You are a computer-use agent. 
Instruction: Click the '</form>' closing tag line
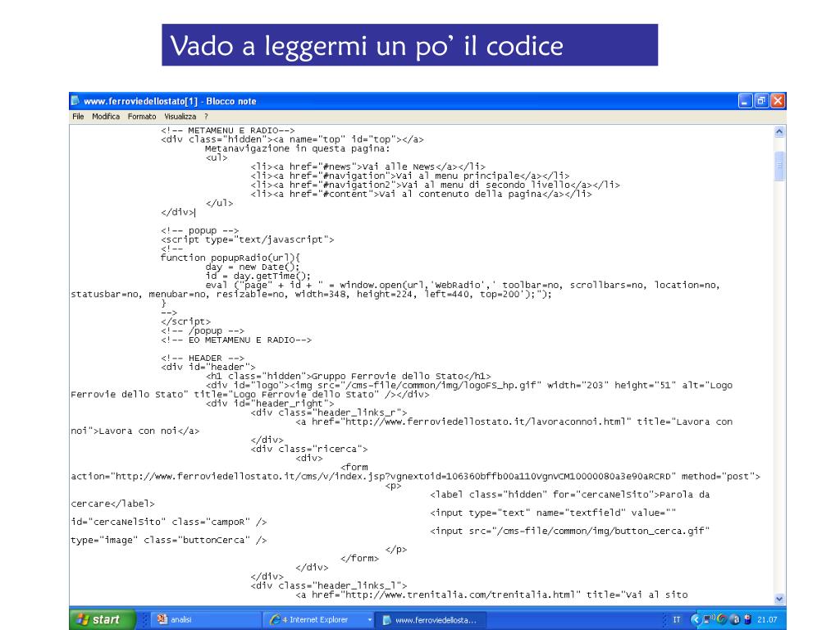pyautogui.click(x=359, y=558)
